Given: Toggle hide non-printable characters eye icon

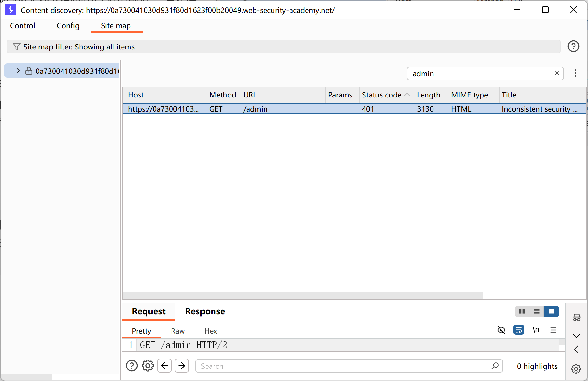Looking at the screenshot, I should (x=501, y=330).
